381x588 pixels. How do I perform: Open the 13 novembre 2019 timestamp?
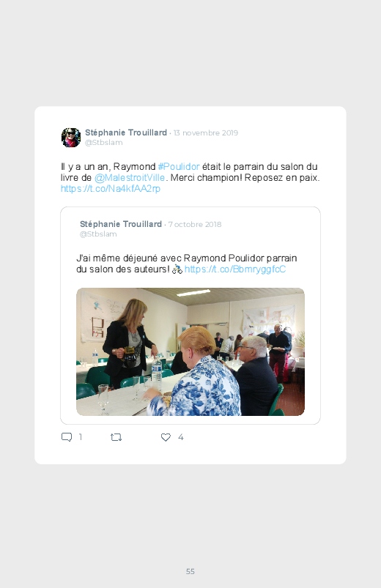click(206, 133)
